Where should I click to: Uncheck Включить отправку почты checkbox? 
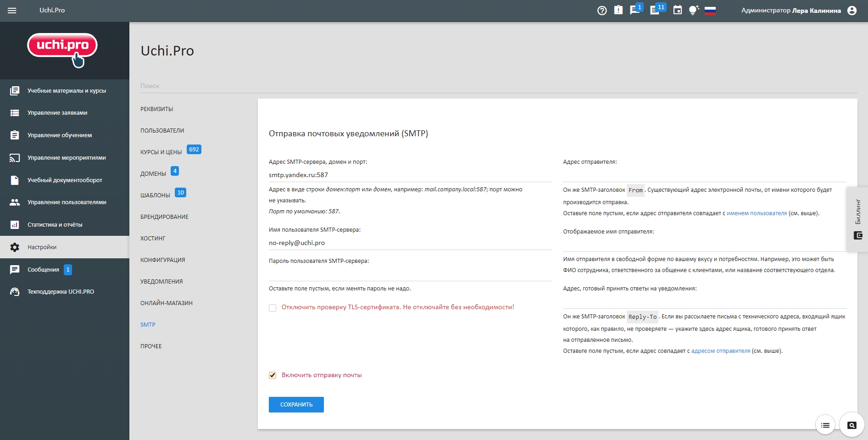pos(273,375)
